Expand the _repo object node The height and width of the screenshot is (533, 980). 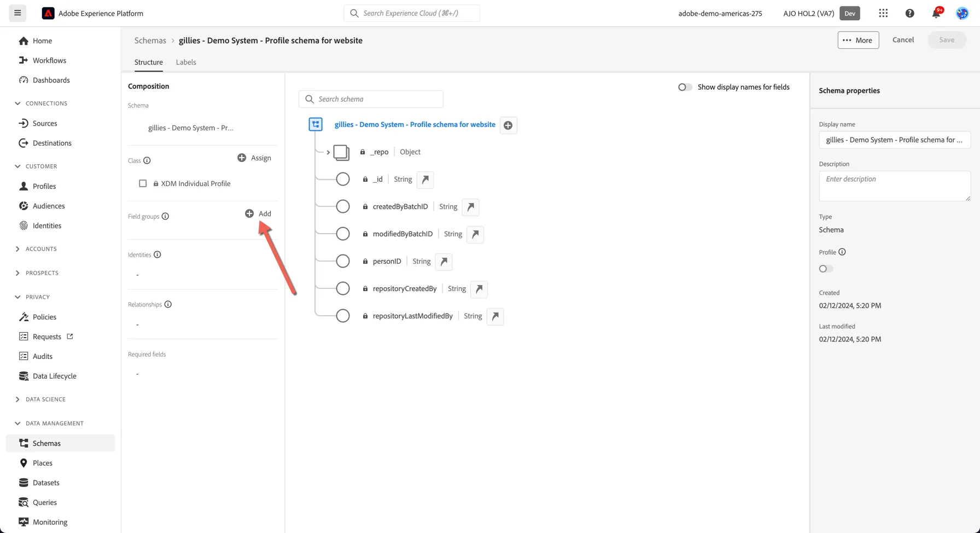coord(328,152)
